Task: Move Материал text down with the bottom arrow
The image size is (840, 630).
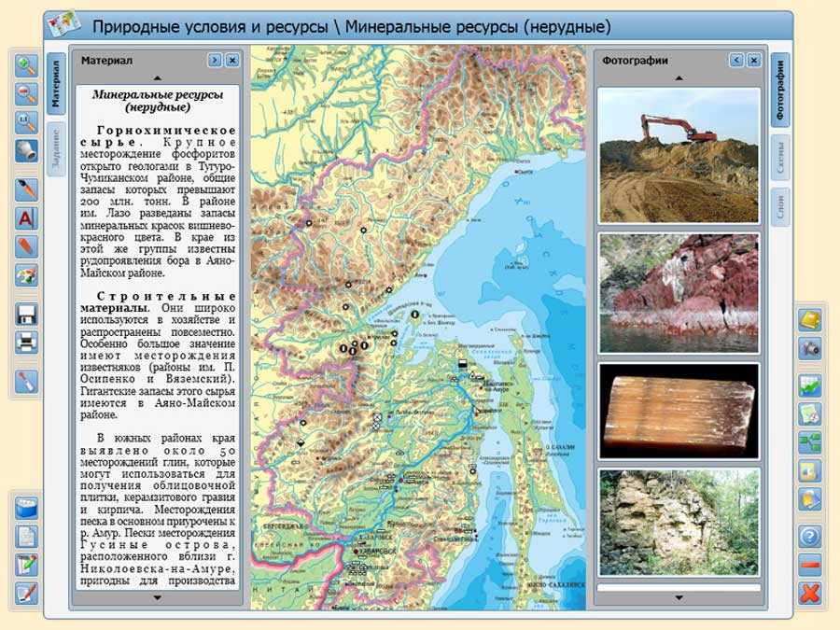Action: click(157, 597)
